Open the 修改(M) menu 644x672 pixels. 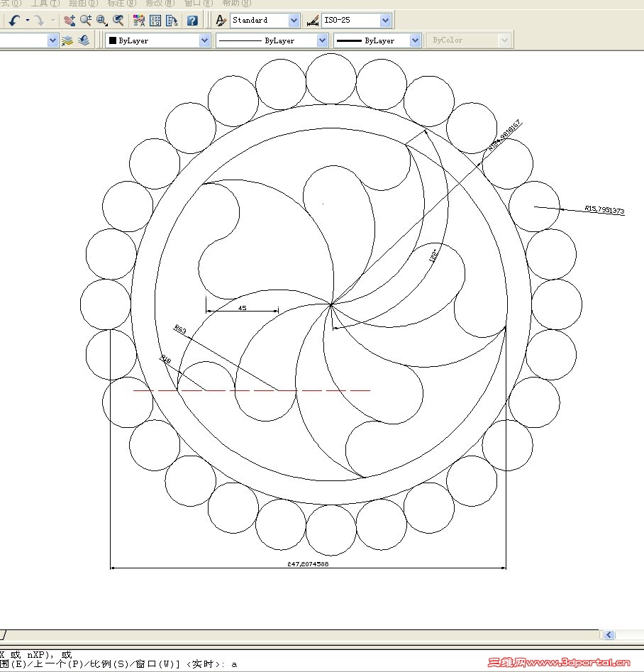[x=160, y=4]
